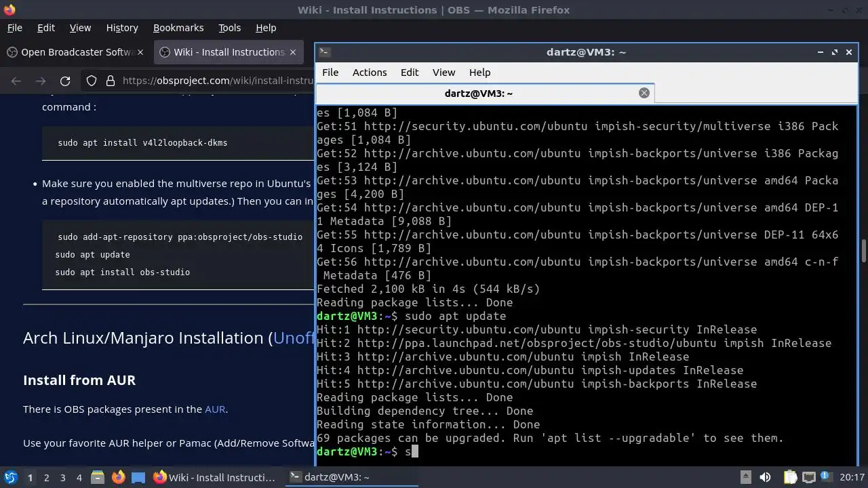Click the network connection tray icon
The width and height of the screenshot is (868, 488).
pos(808,477)
